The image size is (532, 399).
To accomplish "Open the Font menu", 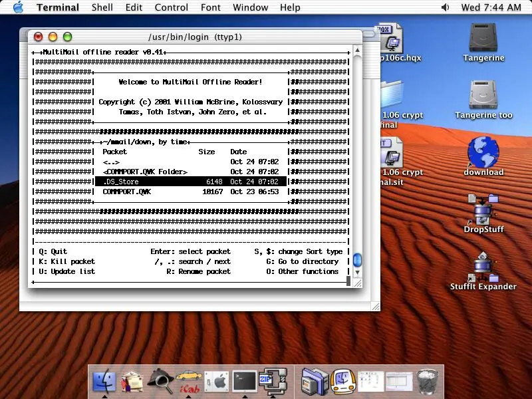I will point(211,7).
